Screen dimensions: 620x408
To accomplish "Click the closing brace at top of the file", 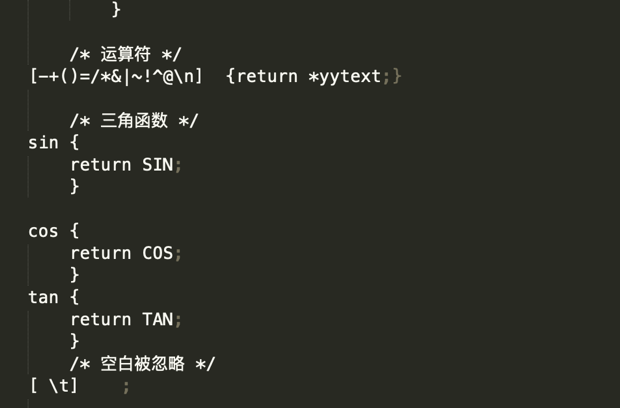I will tap(116, 9).
